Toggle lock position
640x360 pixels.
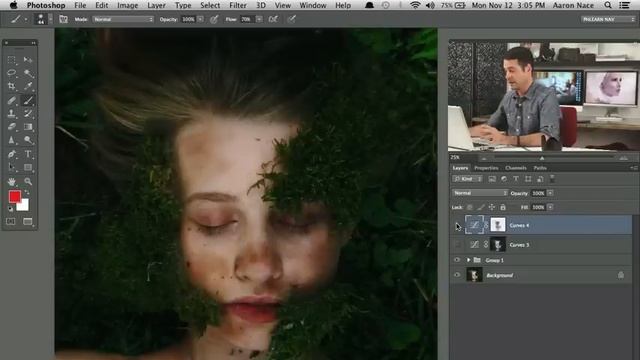(492, 207)
